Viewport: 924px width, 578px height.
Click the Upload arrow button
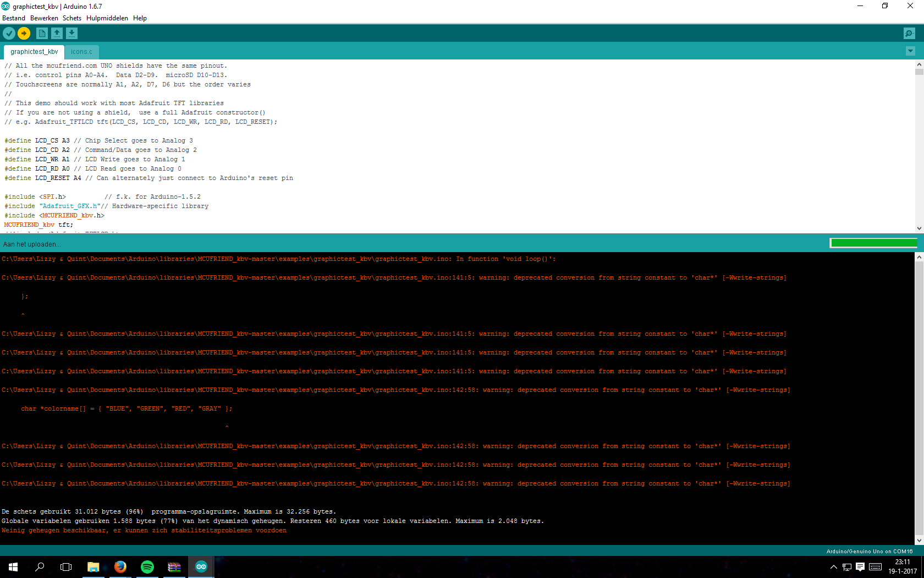[24, 34]
